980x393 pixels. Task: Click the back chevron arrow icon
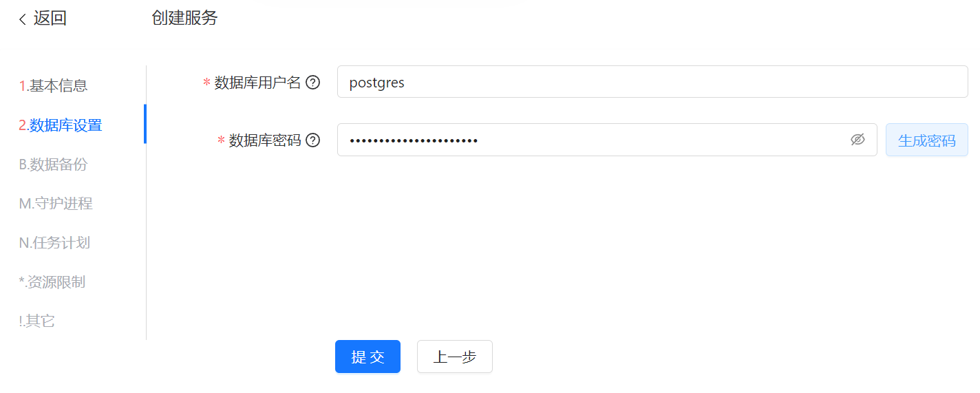pyautogui.click(x=23, y=19)
